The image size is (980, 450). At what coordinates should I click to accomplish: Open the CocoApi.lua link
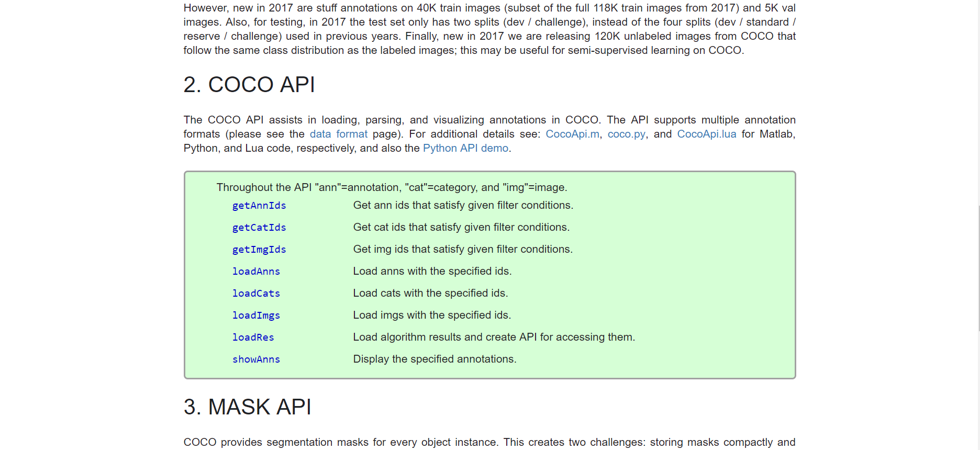click(706, 134)
